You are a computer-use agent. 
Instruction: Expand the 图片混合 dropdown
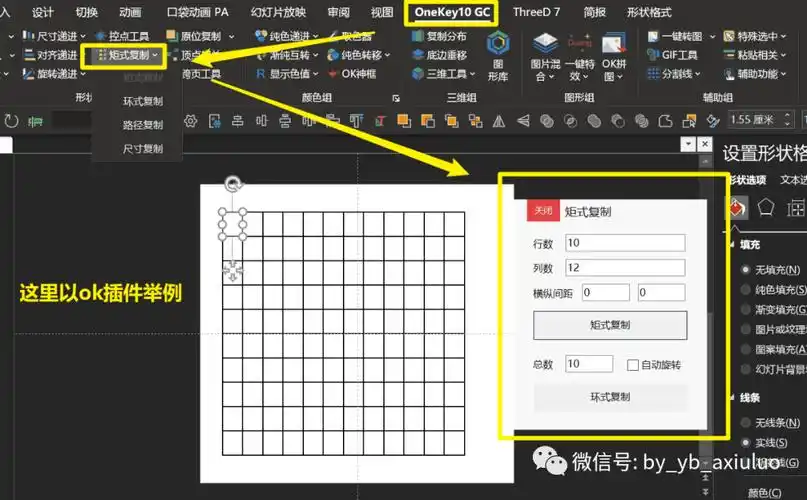click(551, 77)
